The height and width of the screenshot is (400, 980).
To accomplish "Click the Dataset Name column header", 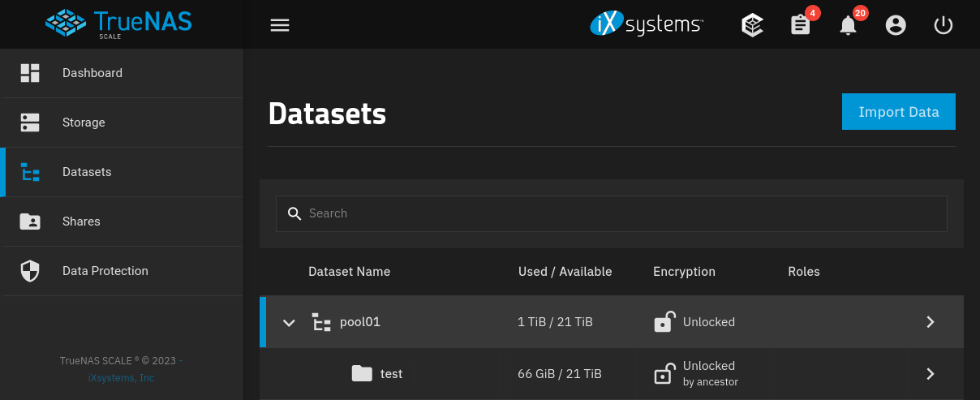I will 349,272.
